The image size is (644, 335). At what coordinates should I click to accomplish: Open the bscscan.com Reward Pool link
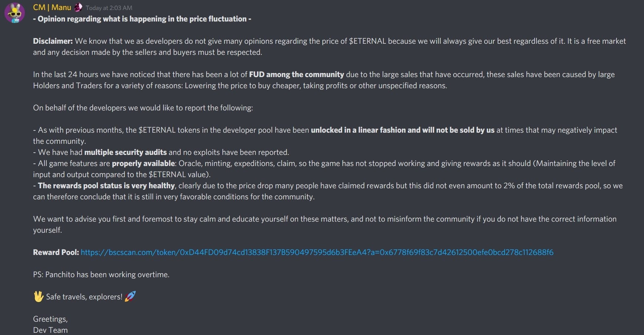point(317,252)
